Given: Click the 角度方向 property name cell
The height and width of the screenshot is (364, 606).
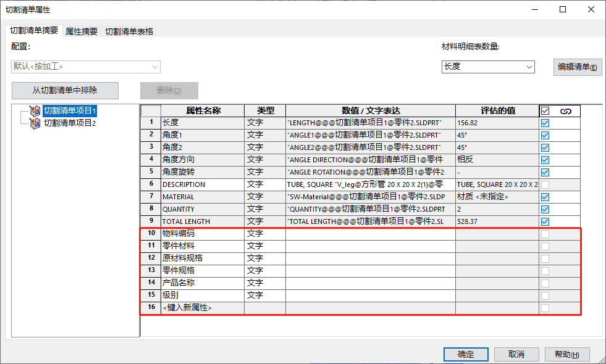Looking at the screenshot, I should click(x=203, y=160).
